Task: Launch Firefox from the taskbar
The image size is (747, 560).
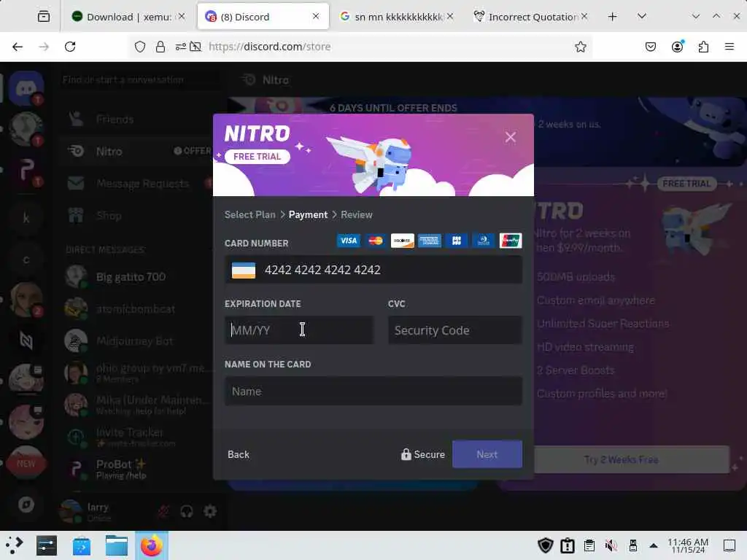Action: pos(152,545)
